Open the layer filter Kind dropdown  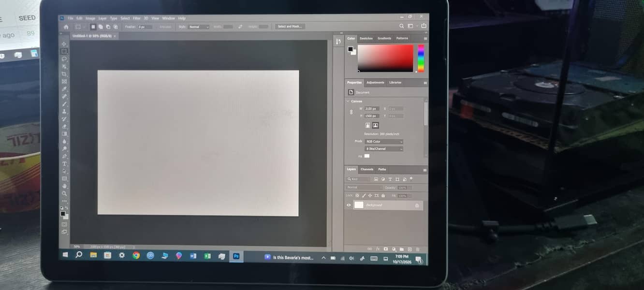[x=358, y=179]
